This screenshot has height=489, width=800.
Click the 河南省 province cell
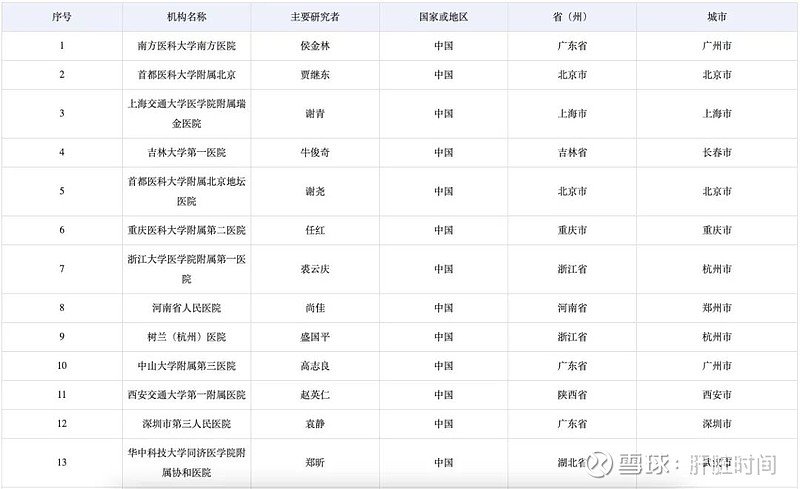pos(572,308)
